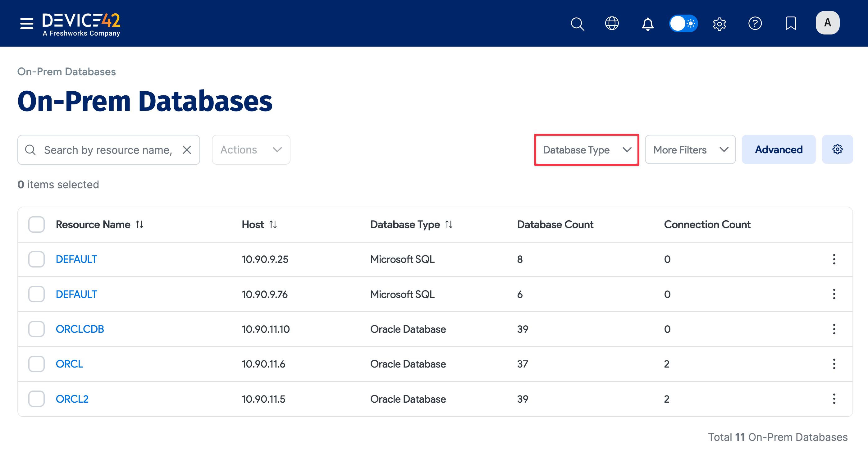This screenshot has height=471, width=868.
Task: Open the header settings gear
Action: pos(719,24)
